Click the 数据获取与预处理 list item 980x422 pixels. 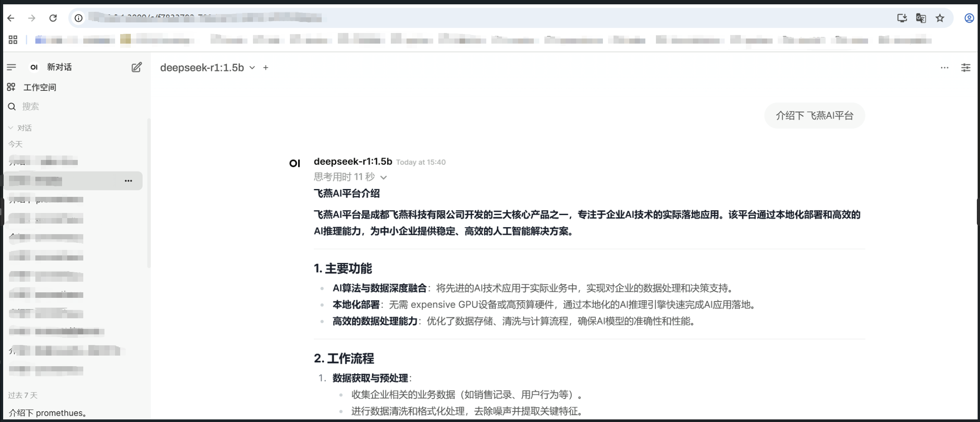370,378
